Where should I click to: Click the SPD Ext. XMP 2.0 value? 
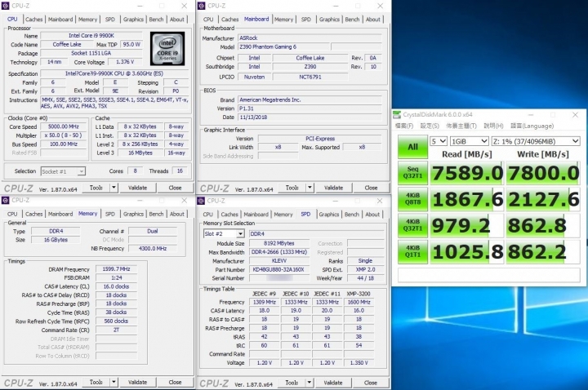coord(365,269)
